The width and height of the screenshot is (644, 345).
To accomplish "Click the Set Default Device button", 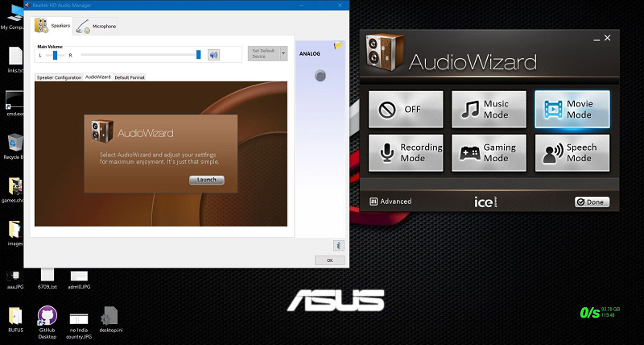I will (x=264, y=53).
